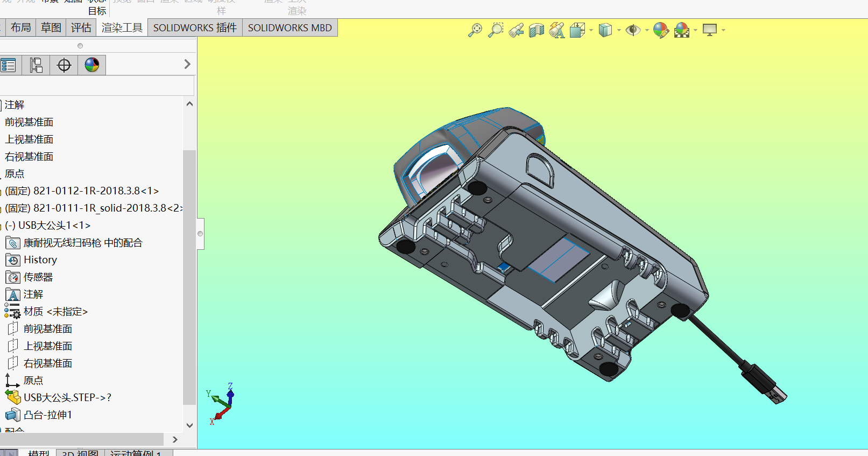Open the View Orientation dropdown arrow

click(591, 30)
